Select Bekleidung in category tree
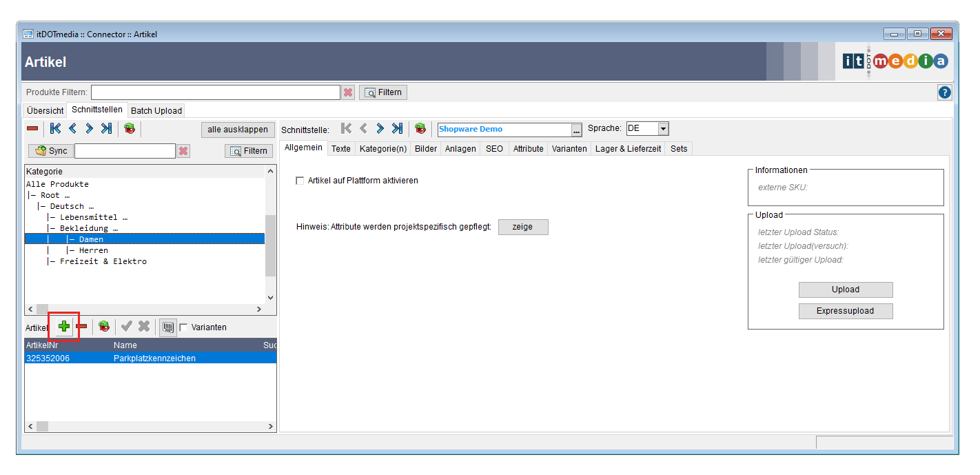This screenshot has width=980, height=475. point(88,228)
